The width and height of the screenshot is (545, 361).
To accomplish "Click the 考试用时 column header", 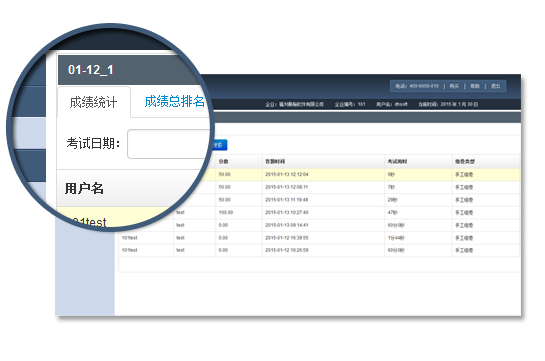I will tap(397, 162).
